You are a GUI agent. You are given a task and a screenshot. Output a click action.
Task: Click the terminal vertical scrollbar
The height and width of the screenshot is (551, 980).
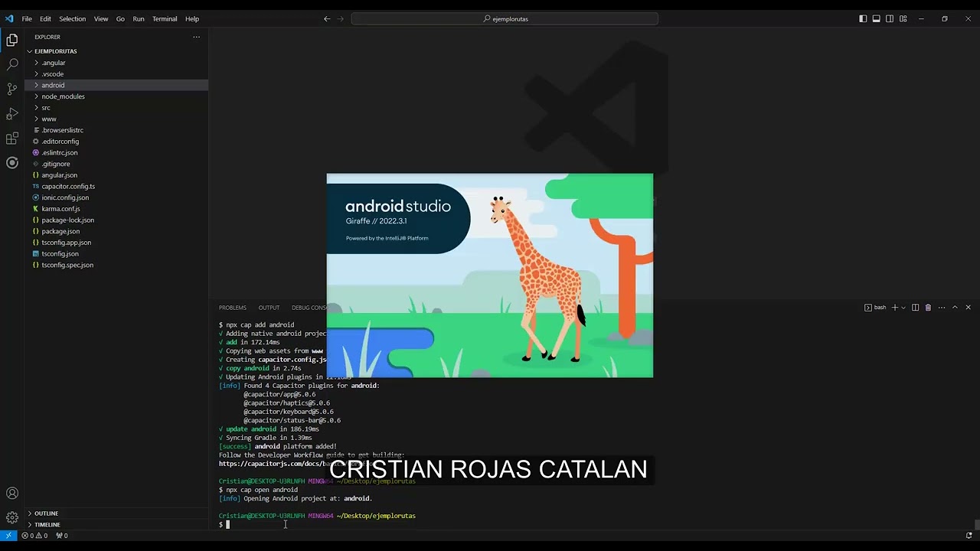(977, 524)
